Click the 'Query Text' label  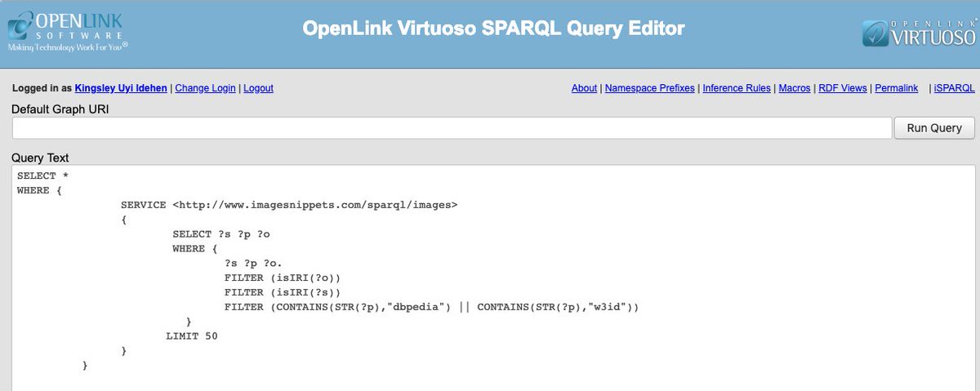40,157
